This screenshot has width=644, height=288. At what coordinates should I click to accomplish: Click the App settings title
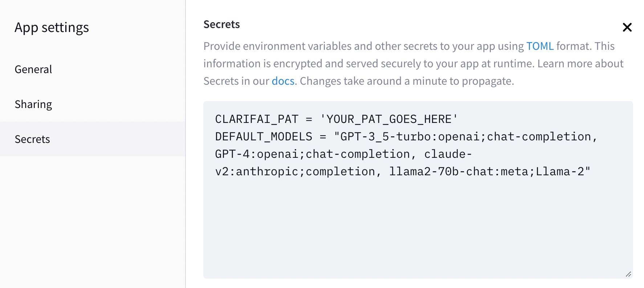(52, 28)
